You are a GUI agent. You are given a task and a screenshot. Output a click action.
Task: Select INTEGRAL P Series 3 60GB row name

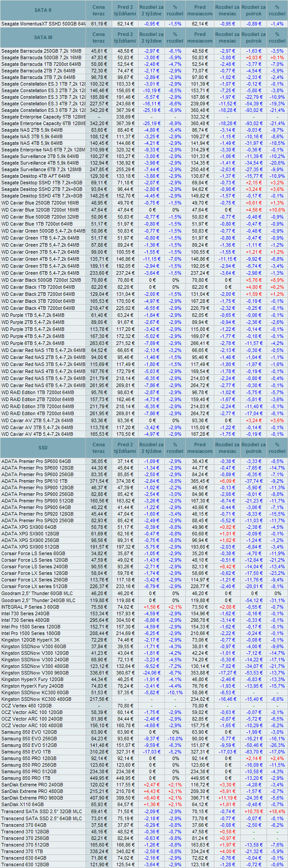30,607
